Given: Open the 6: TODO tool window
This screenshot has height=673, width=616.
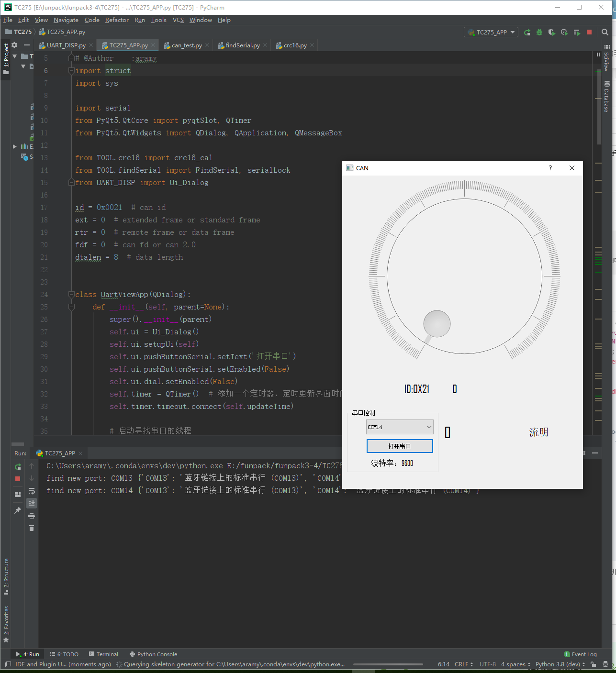Looking at the screenshot, I should 64,654.
